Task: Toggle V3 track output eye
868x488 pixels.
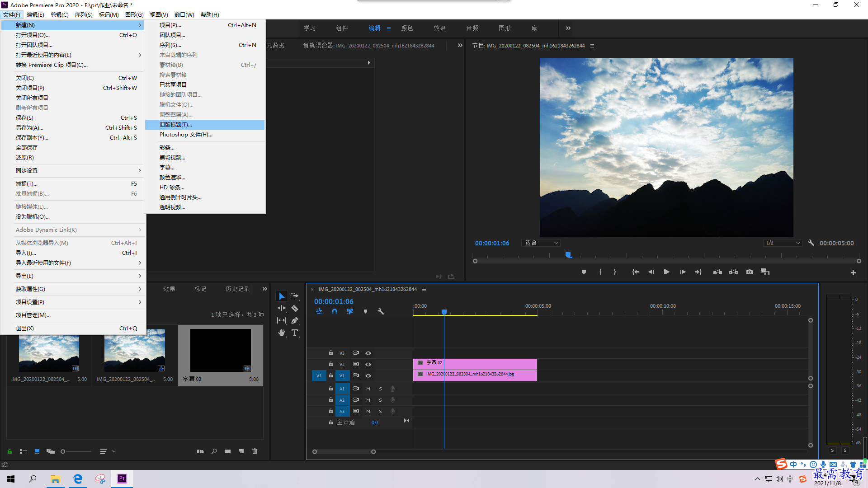Action: 368,353
